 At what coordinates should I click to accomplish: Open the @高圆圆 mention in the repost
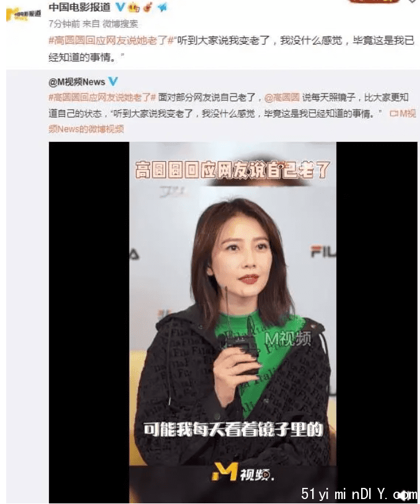click(x=282, y=97)
